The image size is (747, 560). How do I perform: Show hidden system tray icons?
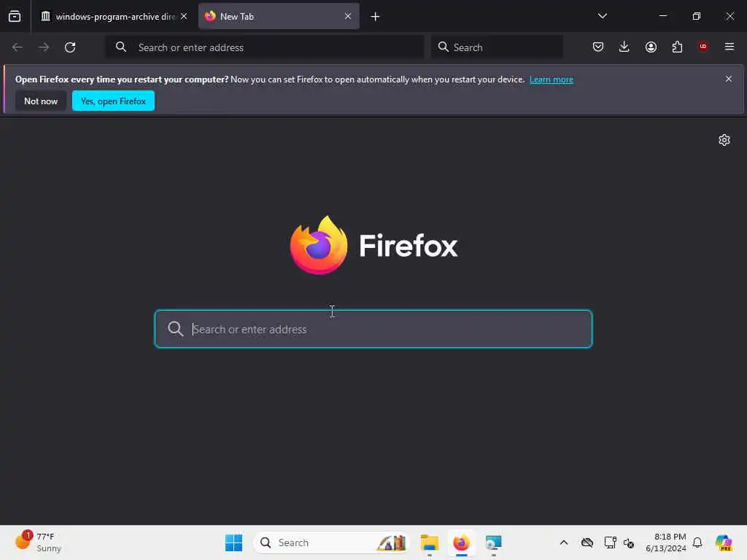coord(564,542)
